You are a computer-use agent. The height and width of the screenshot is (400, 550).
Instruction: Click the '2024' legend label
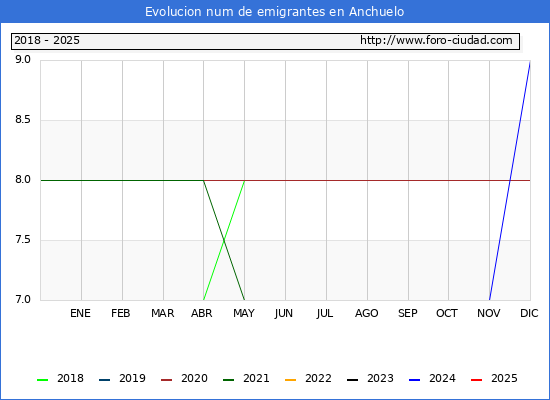click(442, 378)
